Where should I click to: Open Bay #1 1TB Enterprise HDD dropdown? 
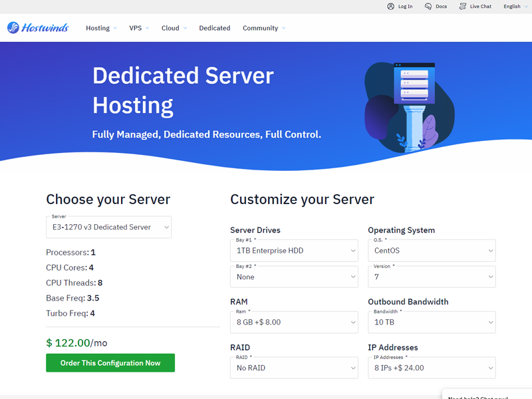tap(294, 251)
